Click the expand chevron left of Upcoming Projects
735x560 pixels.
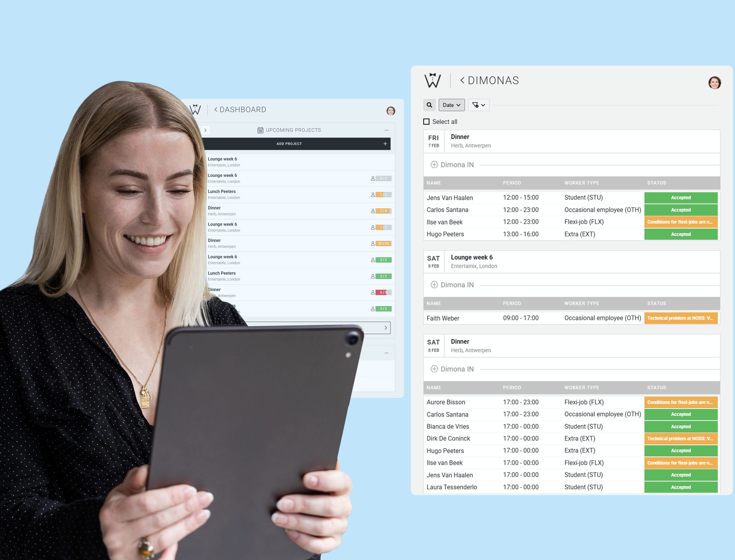(x=206, y=130)
